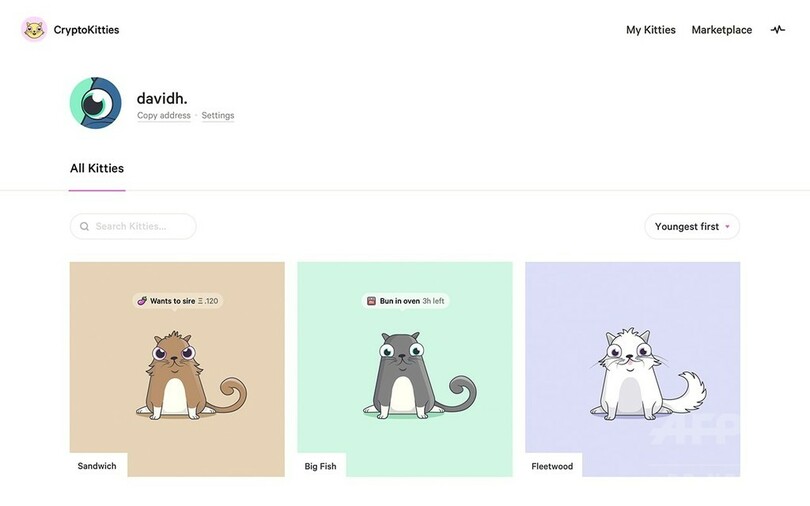Click the Fleetwood name label
This screenshot has height=506, width=810.
coord(552,466)
